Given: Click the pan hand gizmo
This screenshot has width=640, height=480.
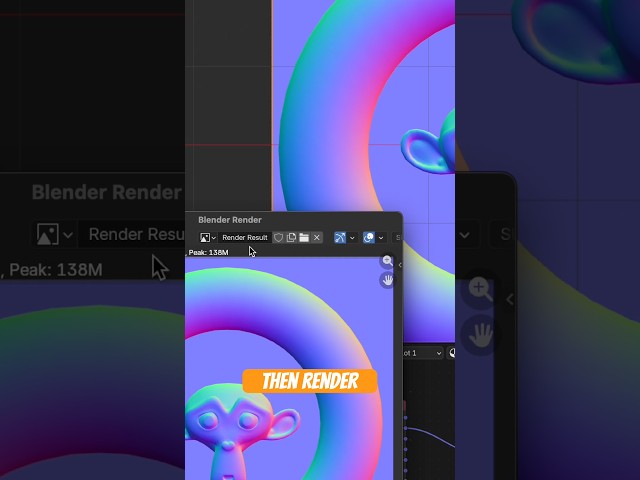Looking at the screenshot, I should click(387, 280).
